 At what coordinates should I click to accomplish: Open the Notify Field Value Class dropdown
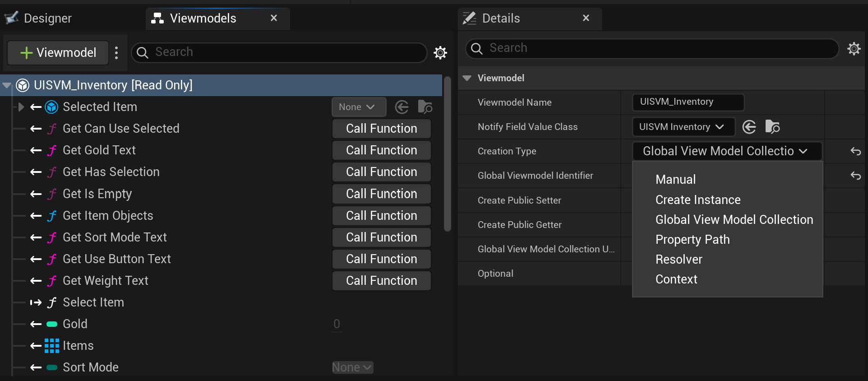[x=683, y=127]
